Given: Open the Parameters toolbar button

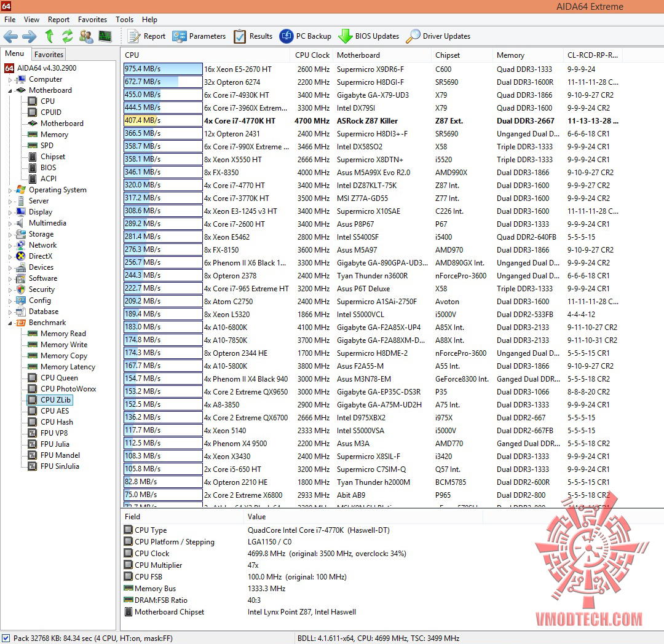Looking at the screenshot, I should point(199,36).
